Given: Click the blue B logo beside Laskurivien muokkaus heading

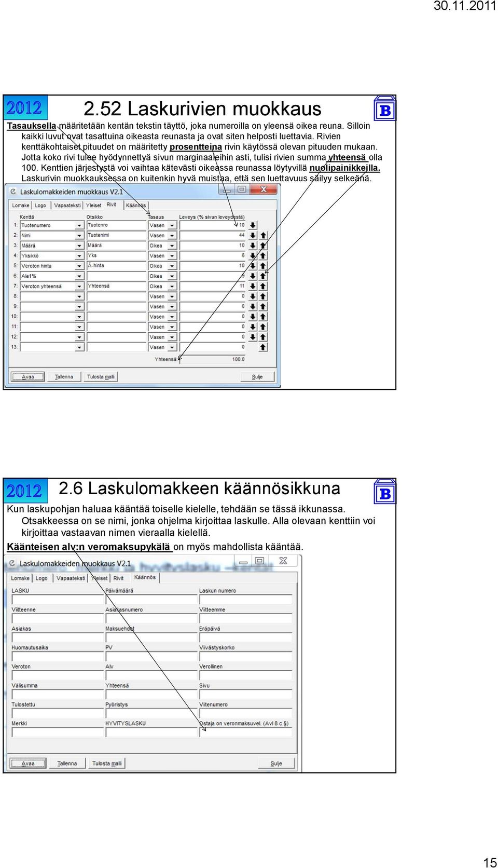Looking at the screenshot, I should pyautogui.click(x=385, y=108).
